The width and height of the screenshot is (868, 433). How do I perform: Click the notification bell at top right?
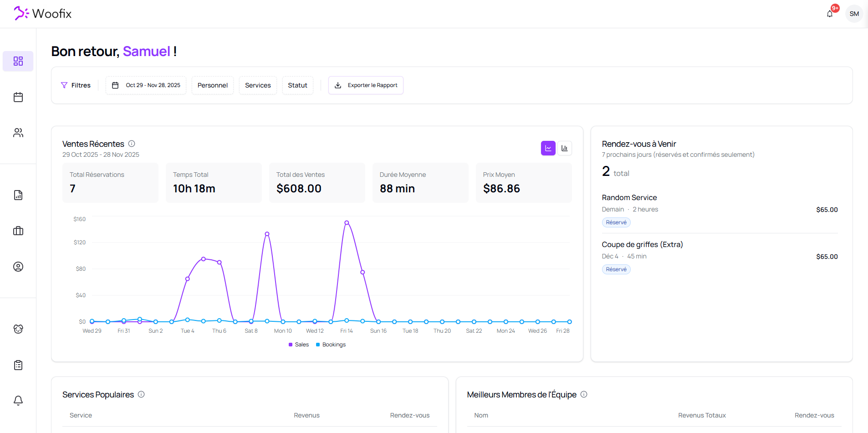[x=829, y=14]
